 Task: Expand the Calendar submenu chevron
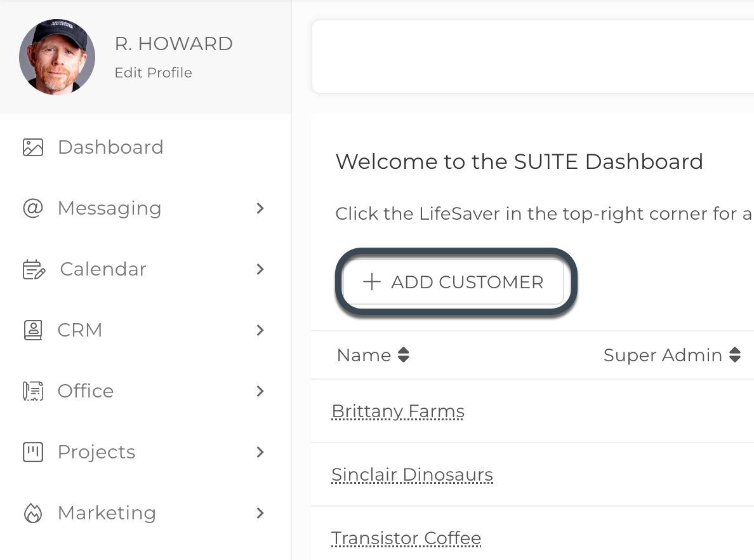pyautogui.click(x=260, y=269)
